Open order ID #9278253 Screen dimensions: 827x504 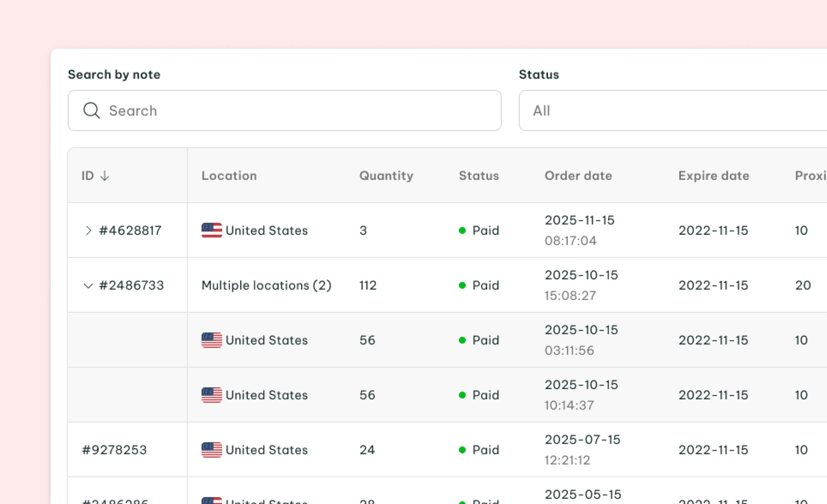click(114, 450)
